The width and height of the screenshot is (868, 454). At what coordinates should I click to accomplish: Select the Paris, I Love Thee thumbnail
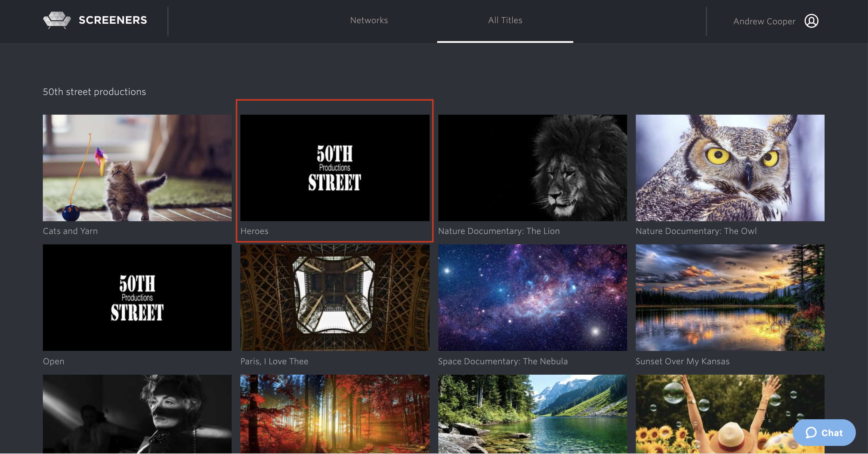[335, 298]
